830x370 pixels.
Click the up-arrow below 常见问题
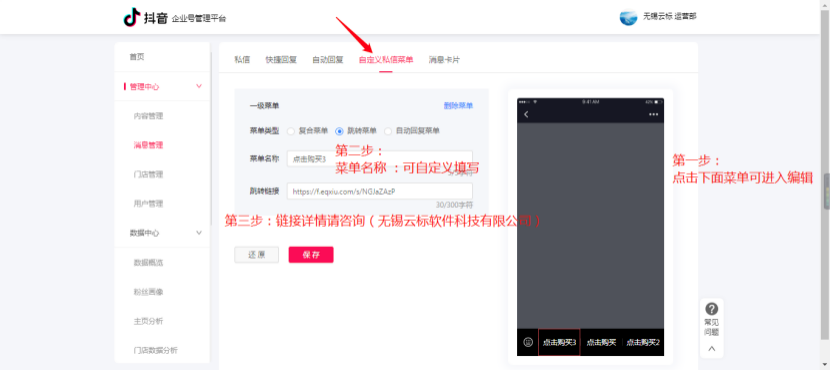(x=711, y=348)
